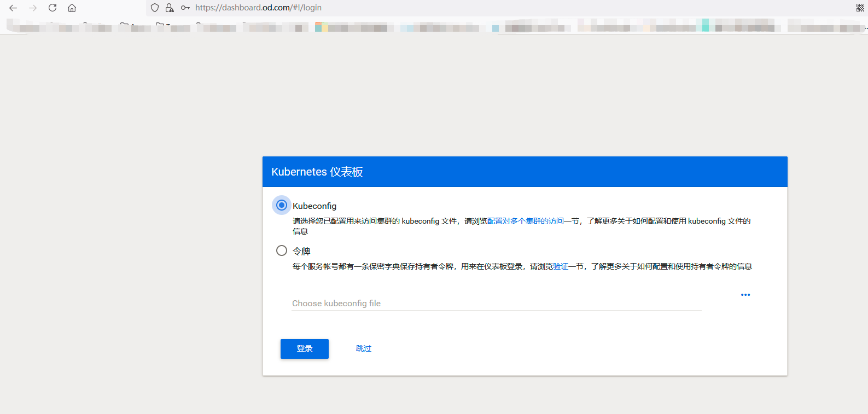Click the QR code icon in address bar
868x414 pixels.
(x=860, y=8)
